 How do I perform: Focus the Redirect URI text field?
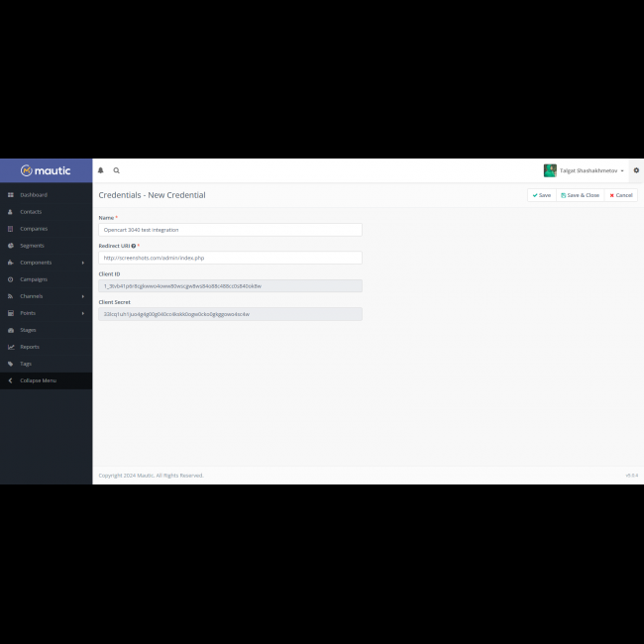(230, 258)
